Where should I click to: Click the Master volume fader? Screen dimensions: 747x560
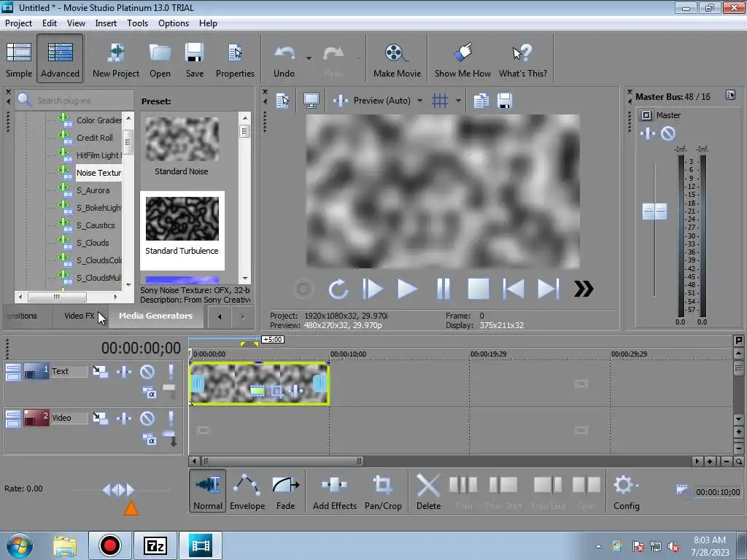(x=654, y=211)
